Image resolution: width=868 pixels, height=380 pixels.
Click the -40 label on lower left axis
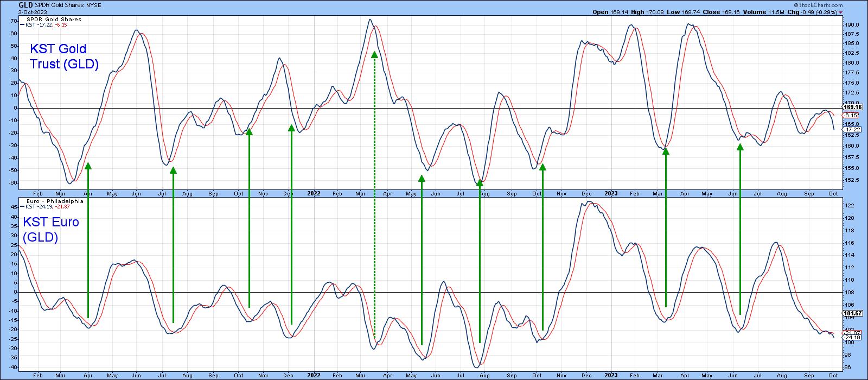12,367
